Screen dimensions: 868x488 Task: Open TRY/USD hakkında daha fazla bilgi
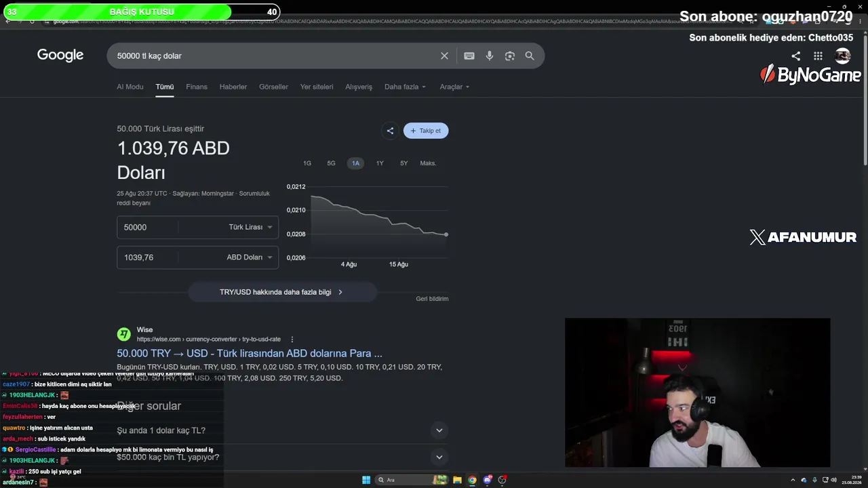[x=281, y=292]
